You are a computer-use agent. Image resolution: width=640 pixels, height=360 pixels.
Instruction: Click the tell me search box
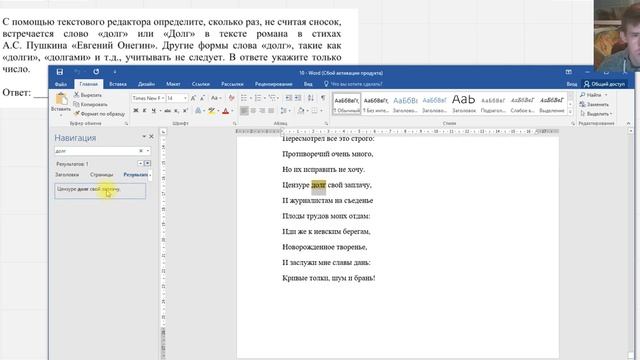click(353, 84)
